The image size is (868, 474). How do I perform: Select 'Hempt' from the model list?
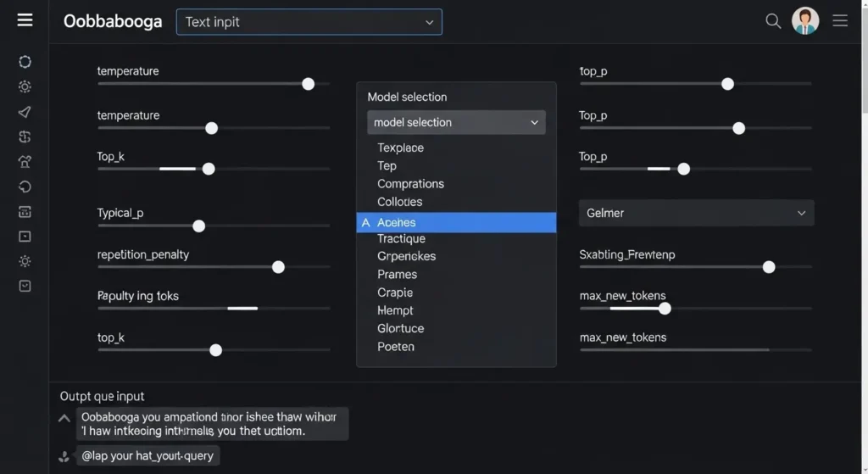395,310
